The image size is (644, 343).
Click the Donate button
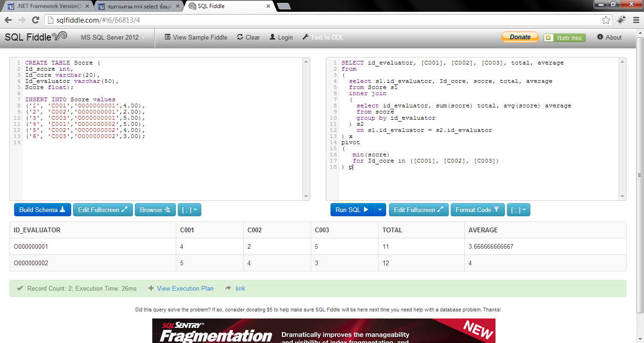[520, 37]
